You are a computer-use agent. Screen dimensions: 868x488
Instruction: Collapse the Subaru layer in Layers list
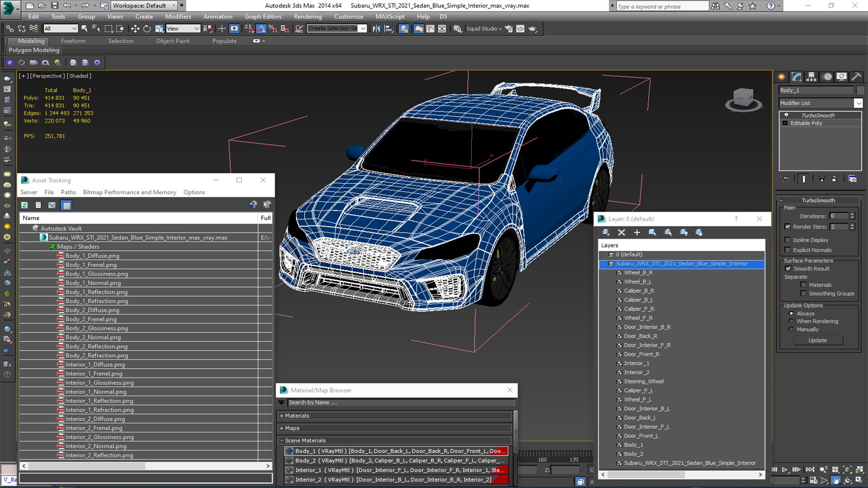(x=603, y=264)
